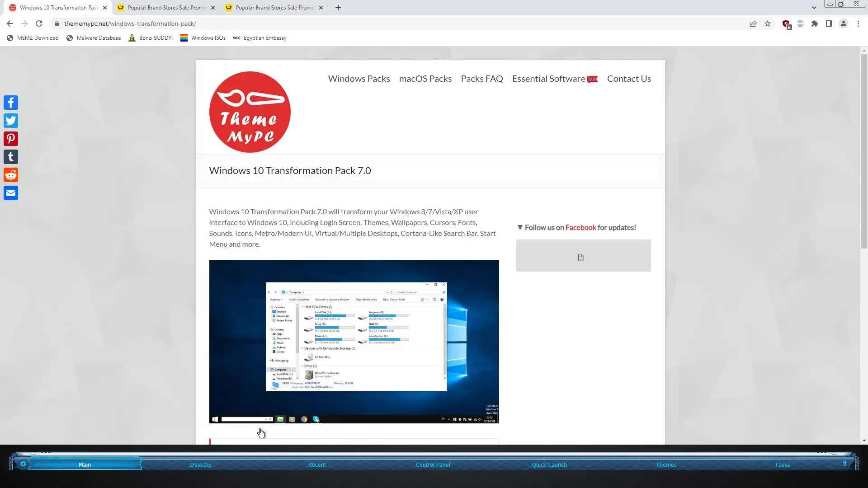Open the Windows 10 desktop screenshot image
Screen dimensions: 868x488
click(x=354, y=342)
